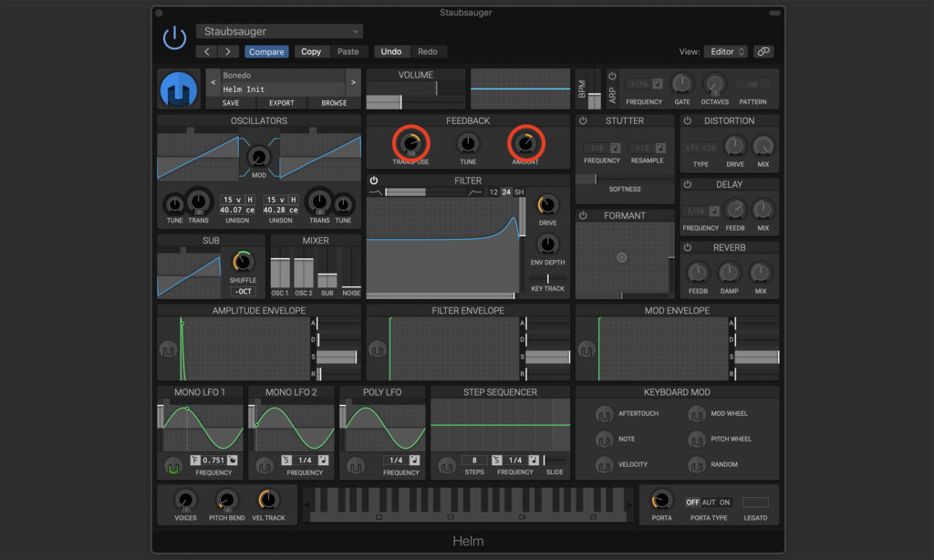934x560 pixels.
Task: Click the Vel Track knob
Action: click(268, 500)
